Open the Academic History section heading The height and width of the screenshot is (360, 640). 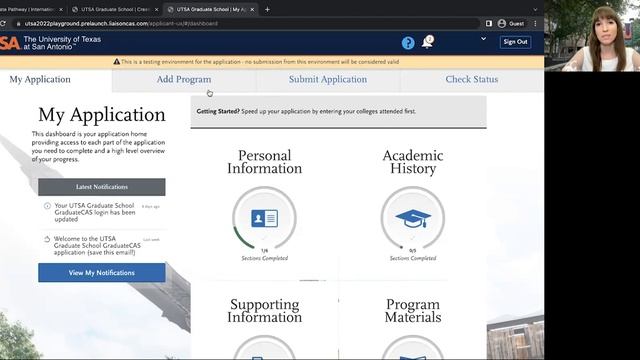pos(413,162)
